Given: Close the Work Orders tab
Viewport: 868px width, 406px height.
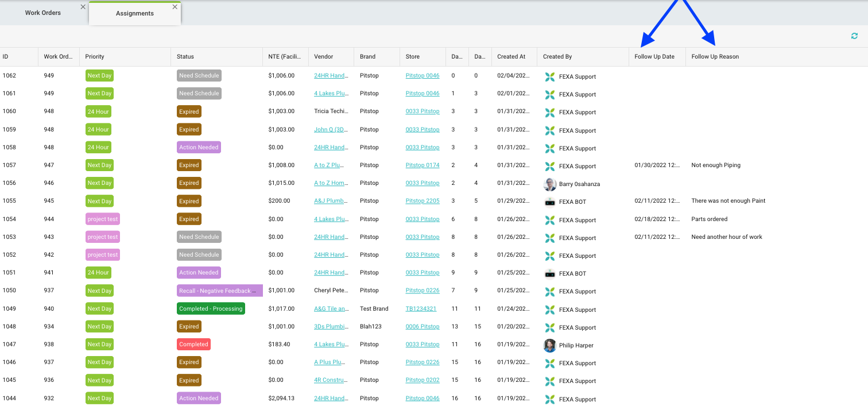Looking at the screenshot, I should pyautogui.click(x=83, y=7).
